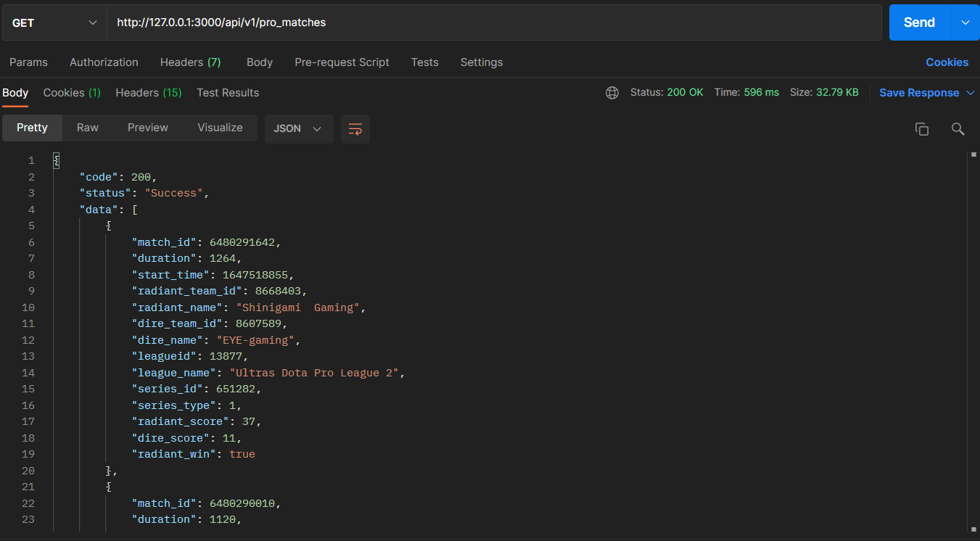The width and height of the screenshot is (980, 541).
Task: Open the Params tab
Action: (28, 62)
